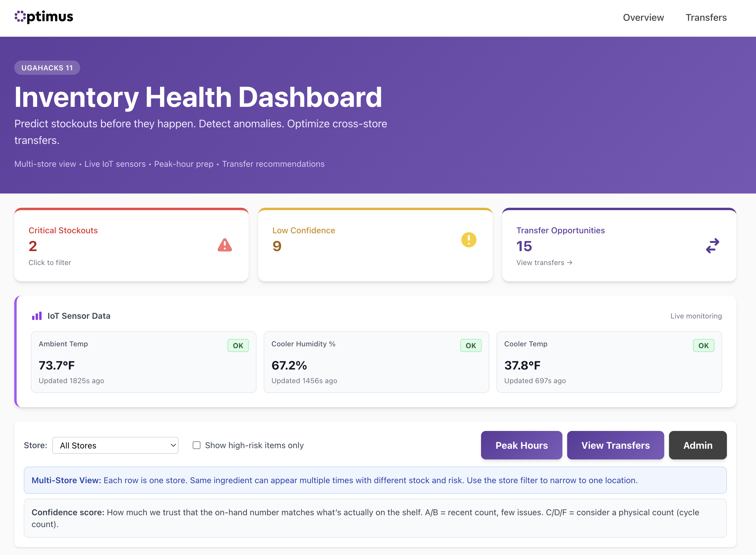756x555 pixels.
Task: Click the UGAHACKS 11 badge
Action: tap(47, 68)
